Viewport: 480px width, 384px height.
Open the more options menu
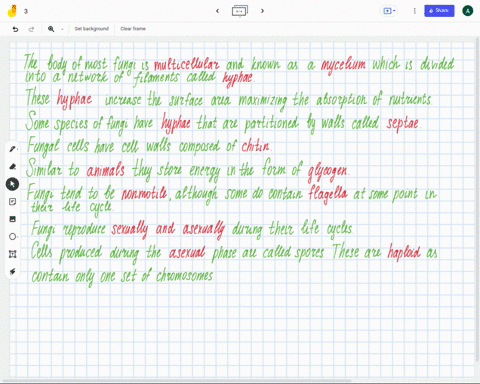click(415, 11)
